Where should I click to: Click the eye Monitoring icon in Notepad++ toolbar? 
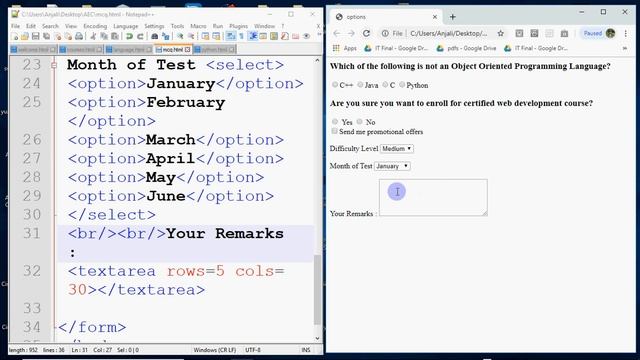click(307, 37)
